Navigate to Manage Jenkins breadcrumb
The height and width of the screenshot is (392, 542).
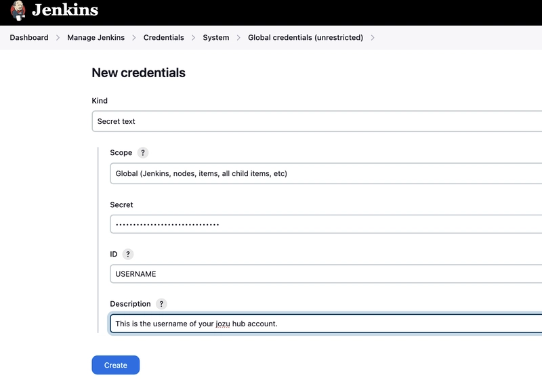click(x=96, y=38)
